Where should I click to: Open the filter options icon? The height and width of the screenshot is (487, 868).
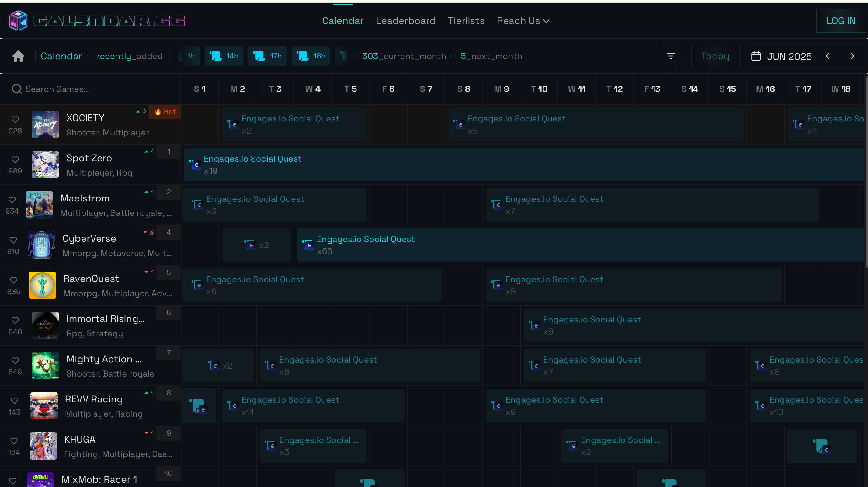click(671, 56)
